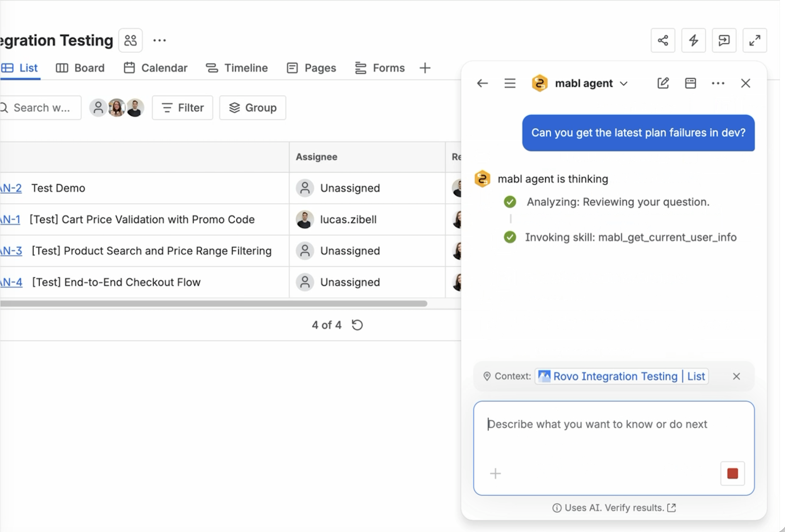Click the plus attachment icon in the chat input

pos(495,473)
